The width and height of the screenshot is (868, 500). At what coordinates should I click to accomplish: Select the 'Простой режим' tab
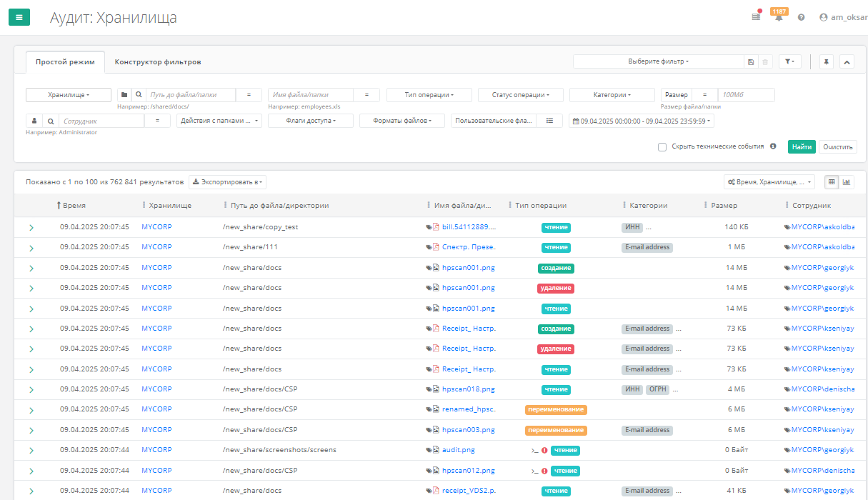tap(65, 62)
